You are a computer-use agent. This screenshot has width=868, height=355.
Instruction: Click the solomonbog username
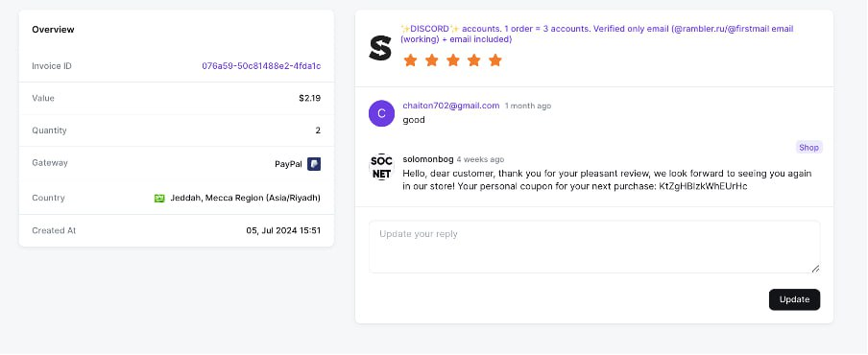click(x=428, y=159)
